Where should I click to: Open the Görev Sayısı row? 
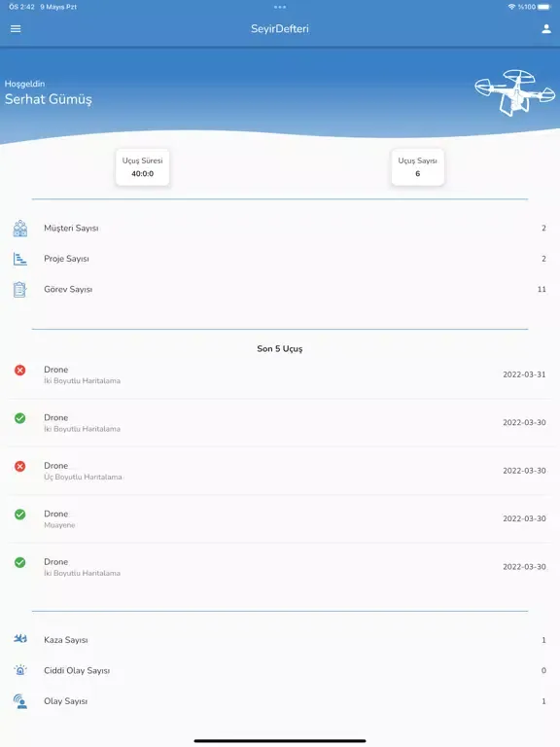pyautogui.click(x=280, y=289)
